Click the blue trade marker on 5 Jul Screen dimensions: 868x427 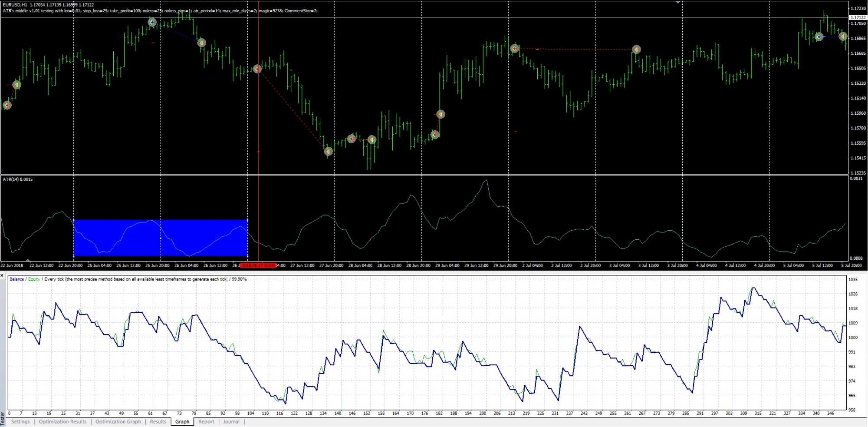click(x=819, y=37)
